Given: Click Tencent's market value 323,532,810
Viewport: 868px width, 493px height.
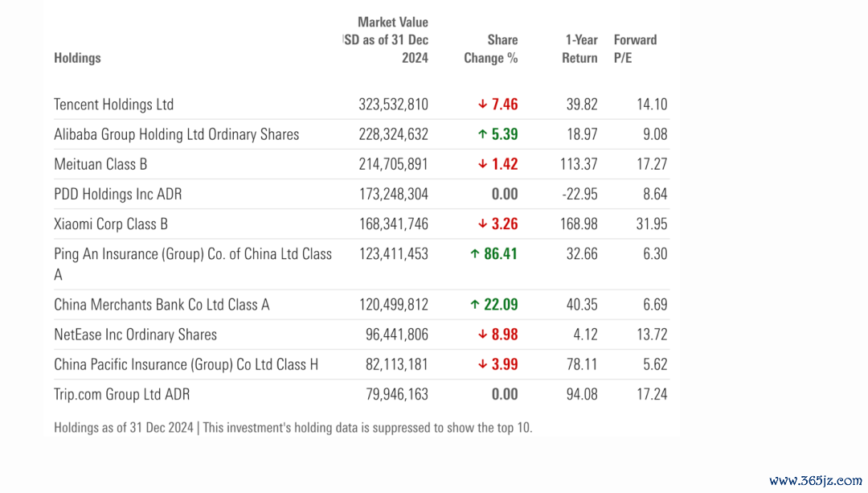Looking at the screenshot, I should tap(393, 104).
